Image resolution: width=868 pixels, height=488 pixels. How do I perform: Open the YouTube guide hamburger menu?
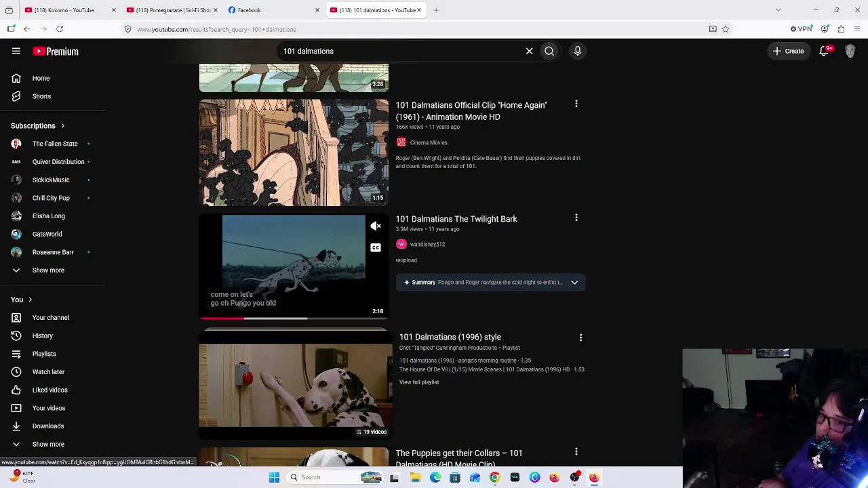[x=16, y=51]
